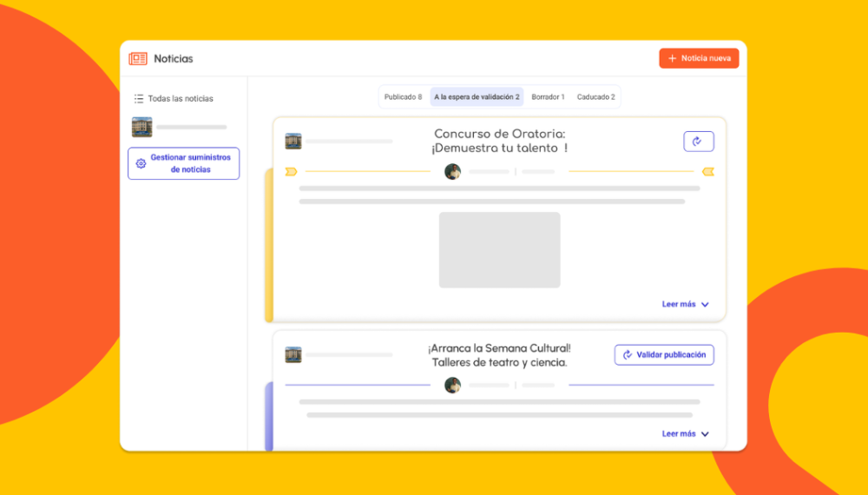Expand Leer más on Semana Cultural card
Viewport: 868px width, 495px height.
click(x=685, y=434)
